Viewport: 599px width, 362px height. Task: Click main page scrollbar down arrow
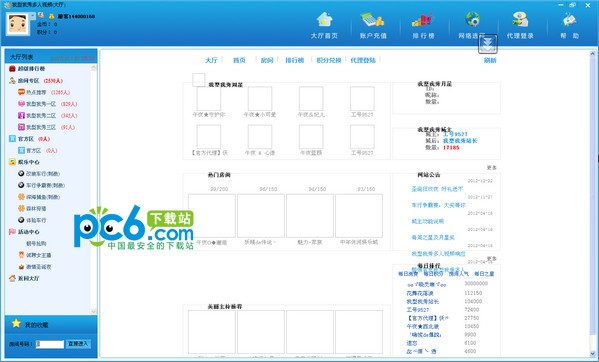click(x=593, y=353)
